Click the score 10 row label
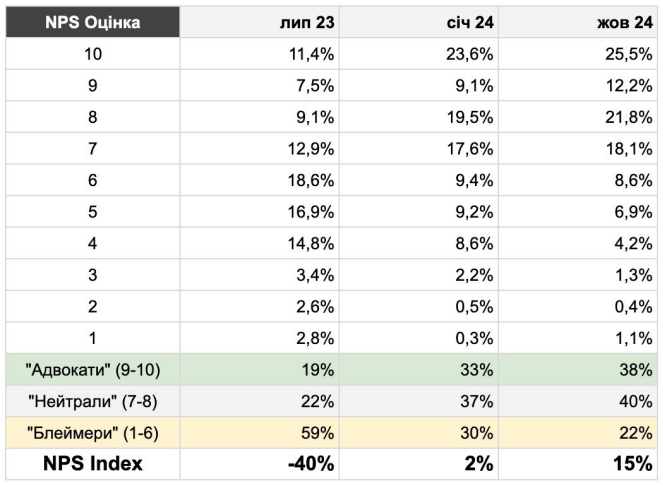Screen dimensions: 663x487 (x=91, y=54)
